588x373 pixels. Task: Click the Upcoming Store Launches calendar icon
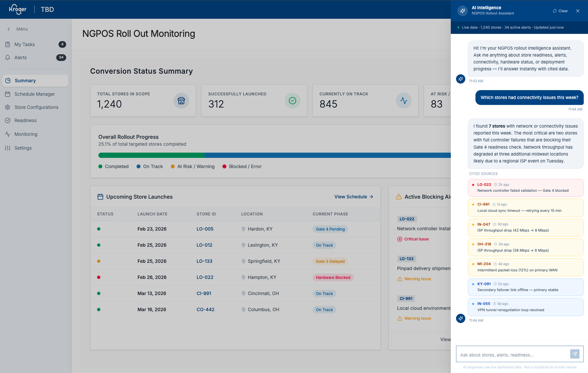[x=100, y=197]
